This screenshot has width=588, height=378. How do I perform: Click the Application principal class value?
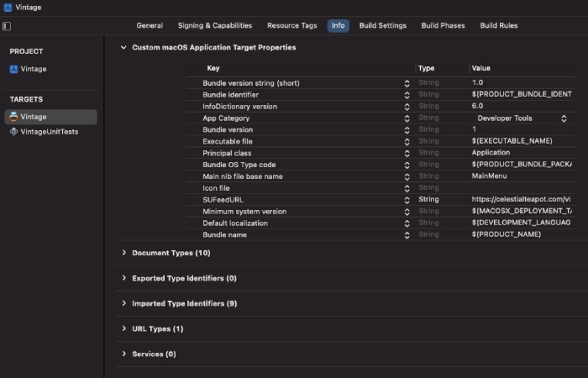(x=491, y=153)
